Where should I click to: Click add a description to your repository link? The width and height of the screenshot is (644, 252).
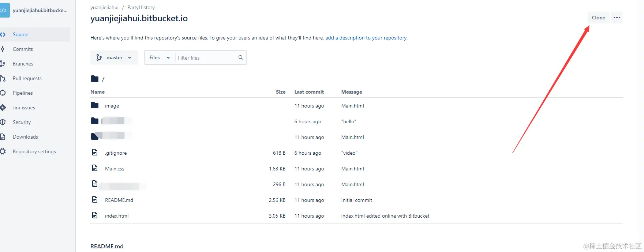pos(366,38)
